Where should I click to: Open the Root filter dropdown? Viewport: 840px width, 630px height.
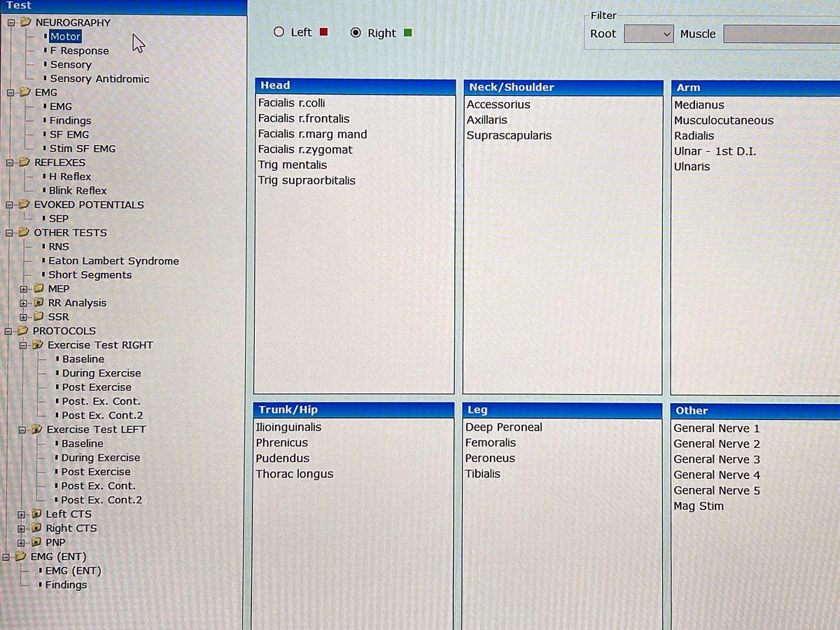point(648,34)
